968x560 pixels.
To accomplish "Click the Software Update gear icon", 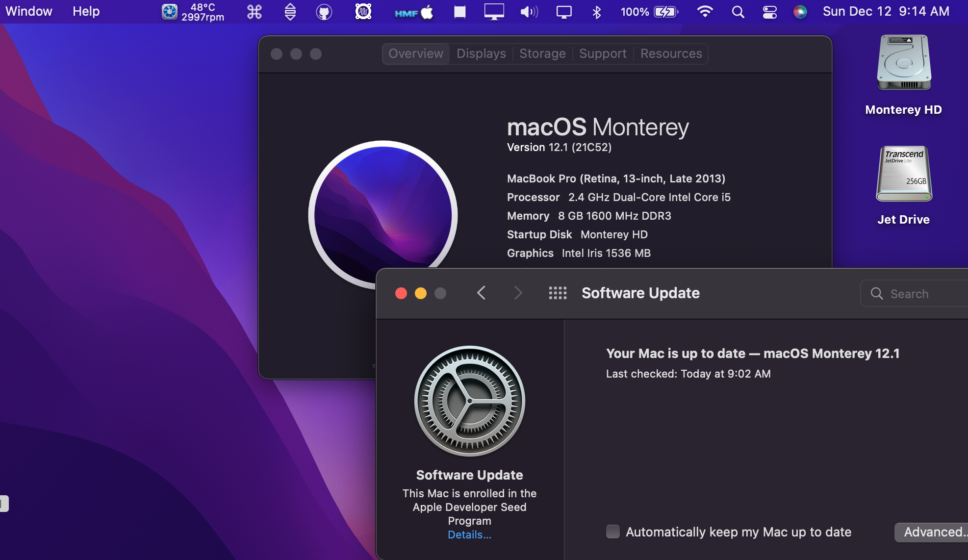I will 469,401.
